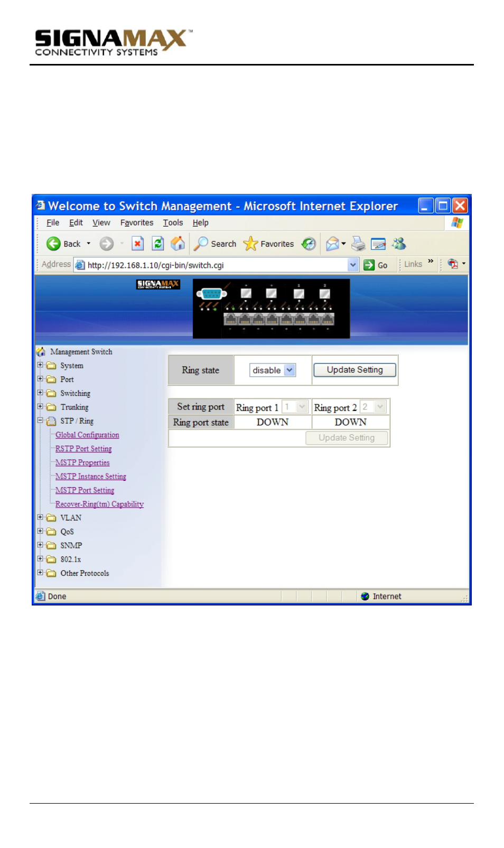Open the View menu
Image resolution: width=504 pixels, height=848 pixels.
(101, 223)
